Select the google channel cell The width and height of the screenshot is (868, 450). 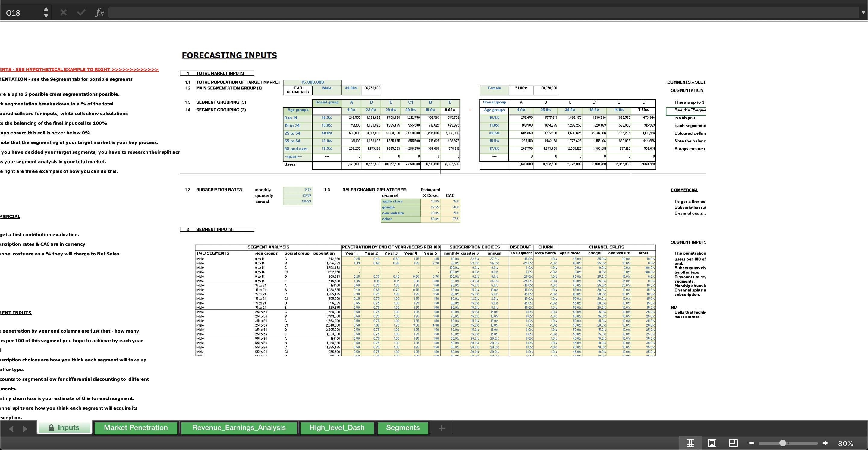coord(400,207)
